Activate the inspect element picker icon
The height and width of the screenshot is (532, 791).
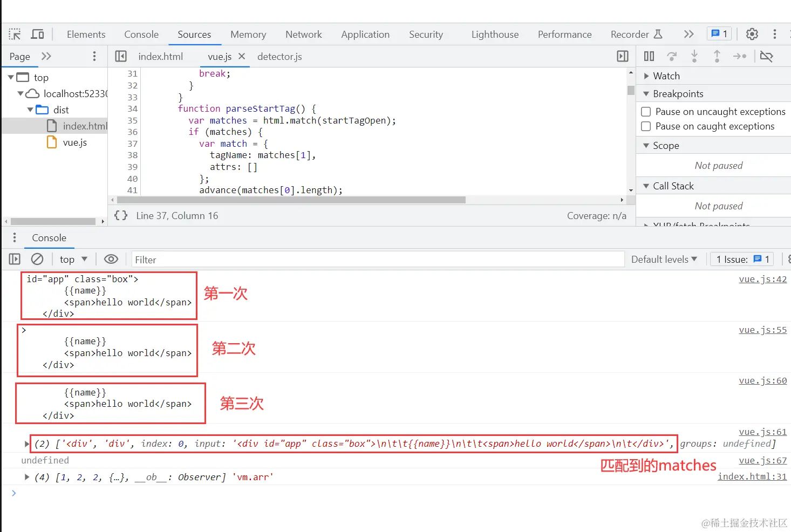pos(15,34)
